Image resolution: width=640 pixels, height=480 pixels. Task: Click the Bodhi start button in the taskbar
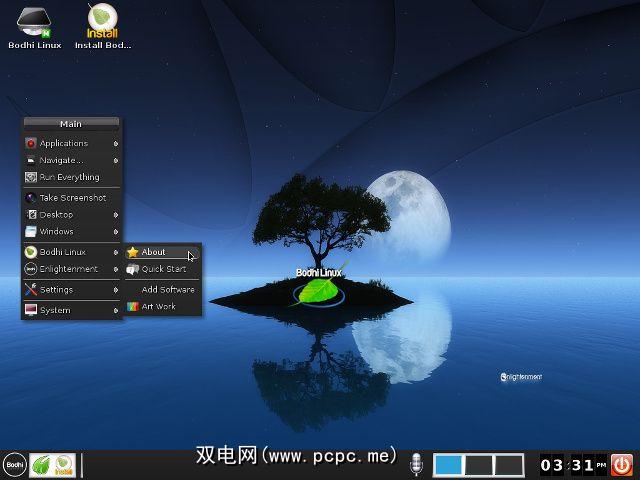[x=14, y=464]
